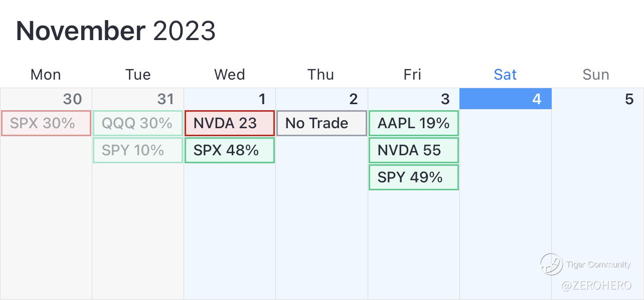This screenshot has height=300, width=644.
Task: Select the NVDA 55 entry on Friday
Action: (x=413, y=150)
